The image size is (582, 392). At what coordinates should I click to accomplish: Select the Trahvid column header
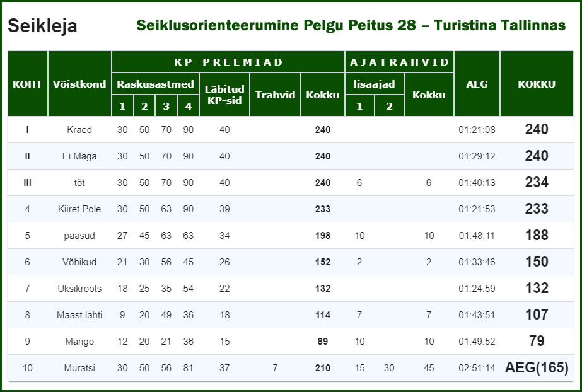click(275, 95)
